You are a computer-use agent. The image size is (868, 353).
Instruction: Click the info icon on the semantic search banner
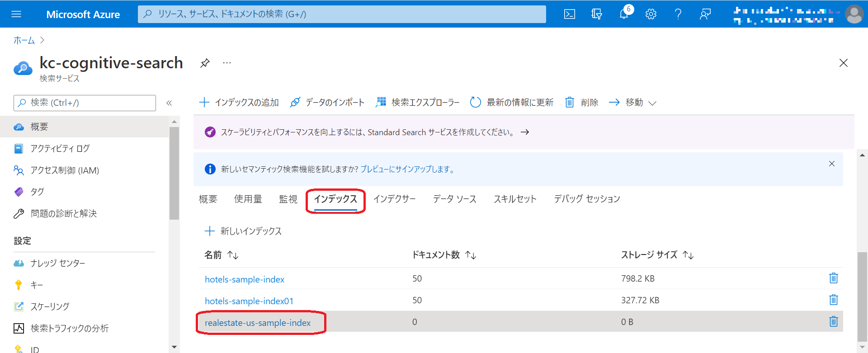point(210,169)
